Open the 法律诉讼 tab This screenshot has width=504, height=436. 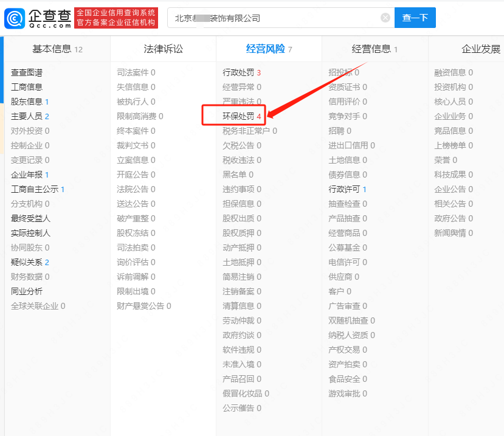pos(164,49)
